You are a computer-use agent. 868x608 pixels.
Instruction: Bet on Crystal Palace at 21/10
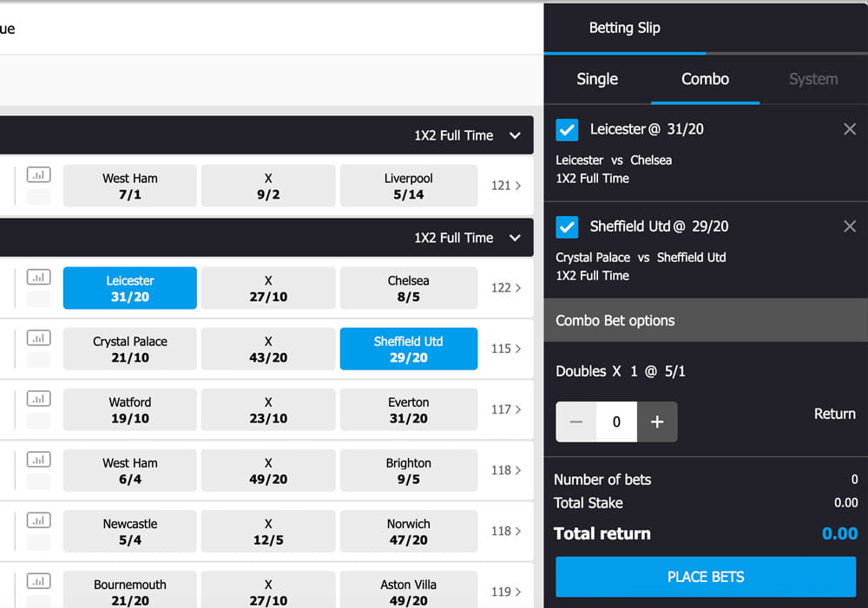(x=130, y=349)
